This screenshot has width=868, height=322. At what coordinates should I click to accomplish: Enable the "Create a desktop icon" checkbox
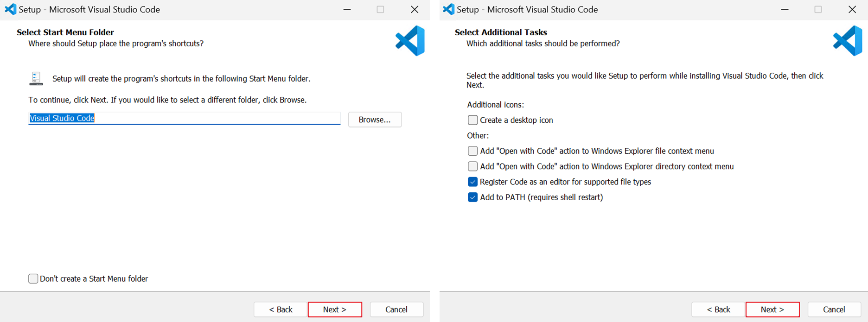coord(472,120)
